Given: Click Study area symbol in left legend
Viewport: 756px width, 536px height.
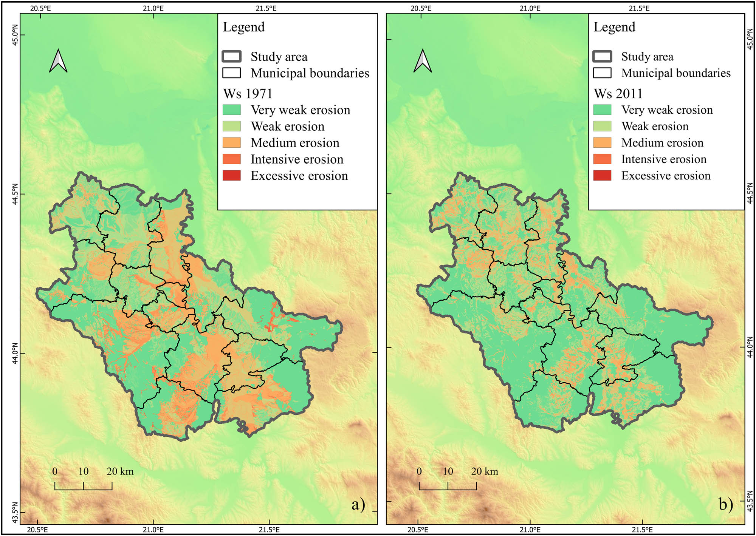Looking at the screenshot, I should pos(231,57).
